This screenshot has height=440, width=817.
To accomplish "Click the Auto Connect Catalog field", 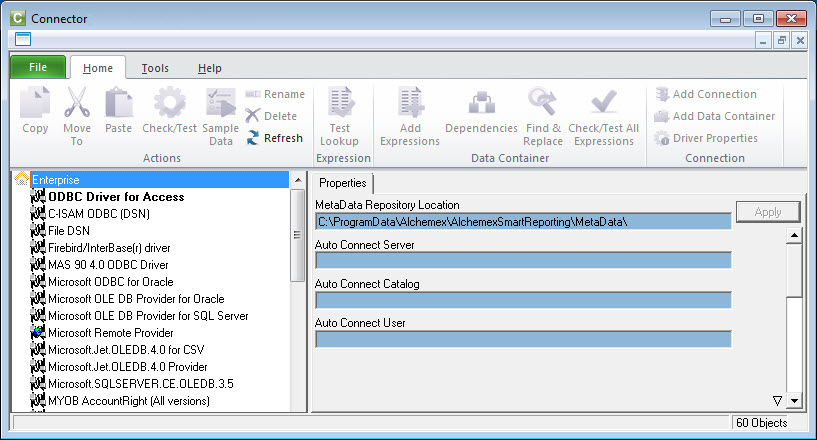I will (x=523, y=300).
